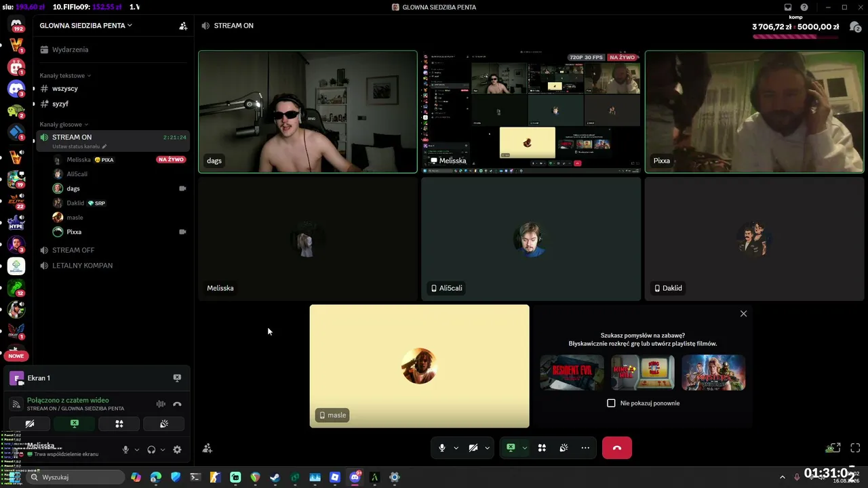Open the turtle server icon
The height and width of the screenshot is (488, 868).
click(16, 111)
